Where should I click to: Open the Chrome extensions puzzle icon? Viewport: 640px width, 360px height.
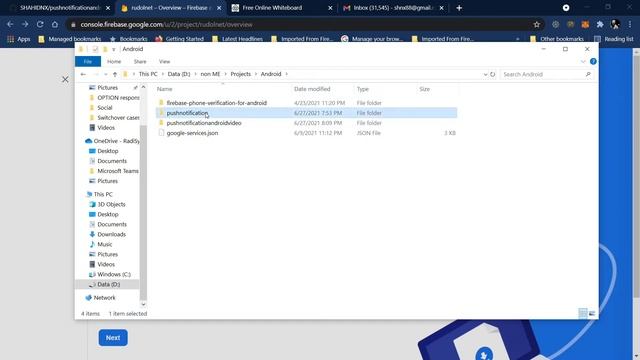[600, 24]
